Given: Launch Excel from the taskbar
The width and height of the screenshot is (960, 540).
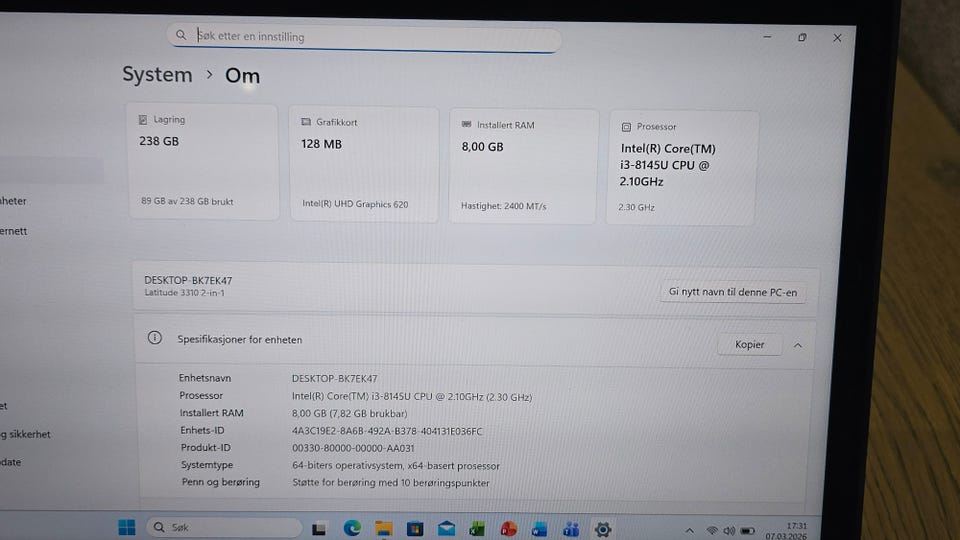Looking at the screenshot, I should click(x=477, y=530).
